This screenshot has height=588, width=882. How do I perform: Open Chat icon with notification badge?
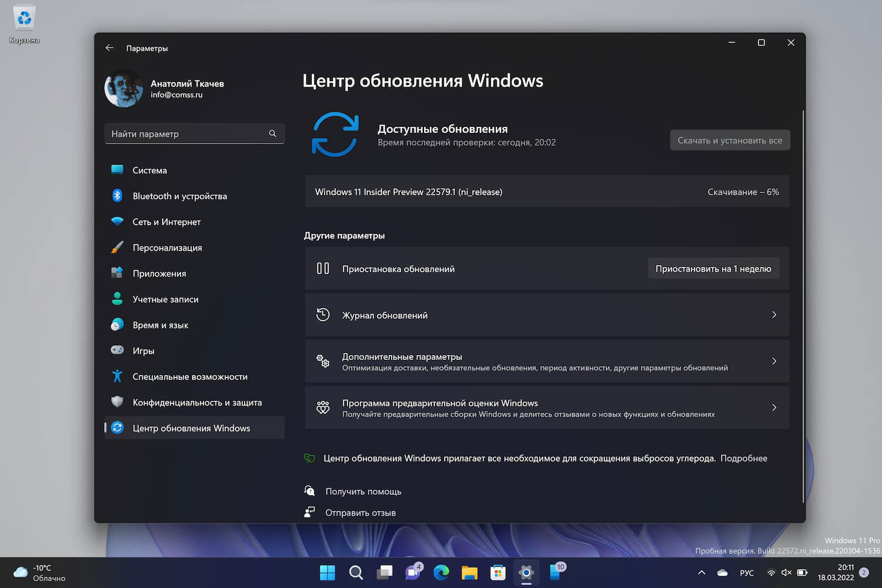412,572
